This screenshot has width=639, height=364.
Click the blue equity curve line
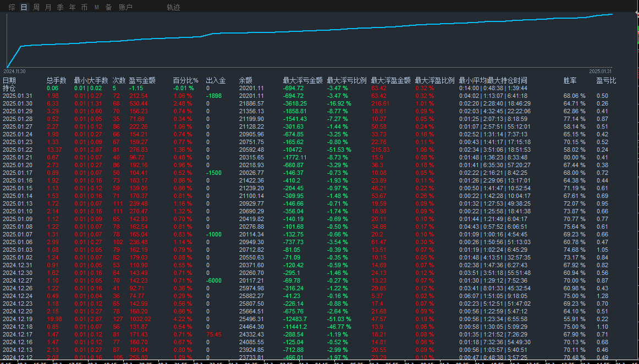click(310, 30)
